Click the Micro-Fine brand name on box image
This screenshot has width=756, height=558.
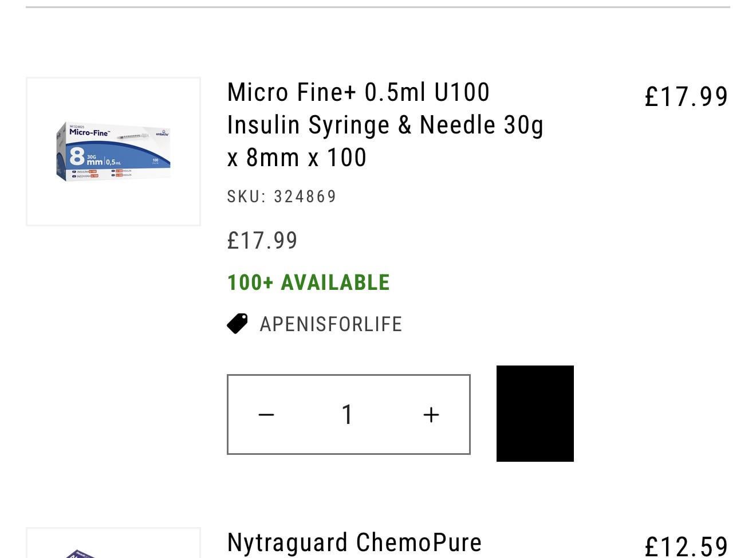tap(89, 132)
